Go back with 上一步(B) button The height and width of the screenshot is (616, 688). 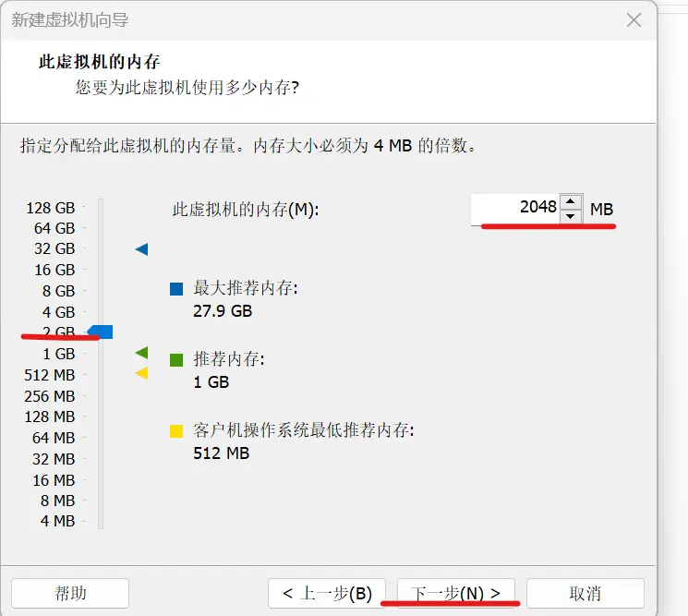pyautogui.click(x=327, y=593)
